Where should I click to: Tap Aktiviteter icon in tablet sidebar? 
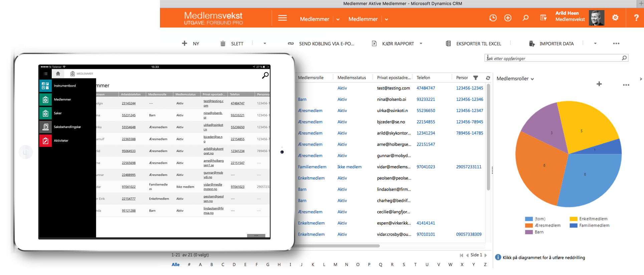click(x=45, y=141)
